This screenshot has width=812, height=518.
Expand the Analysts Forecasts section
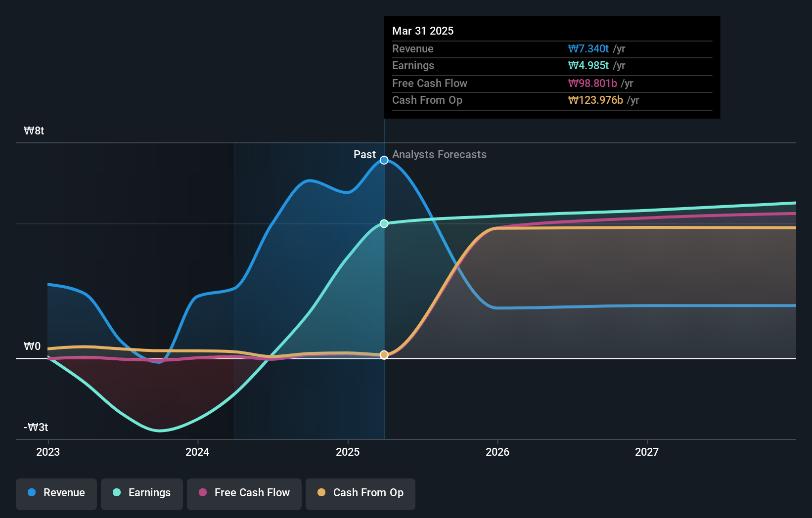[x=439, y=155]
